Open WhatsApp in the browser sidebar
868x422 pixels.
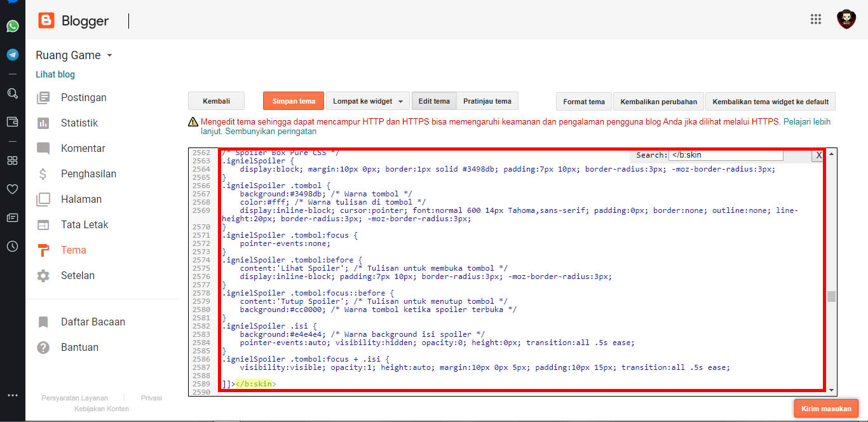(12, 26)
